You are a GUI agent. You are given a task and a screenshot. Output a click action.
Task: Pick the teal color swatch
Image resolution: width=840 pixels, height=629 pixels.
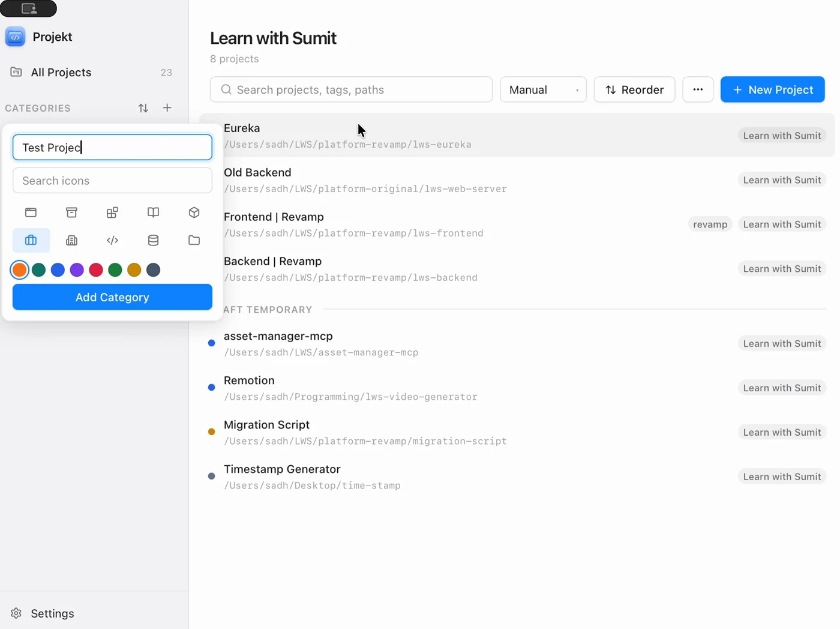pyautogui.click(x=38, y=270)
